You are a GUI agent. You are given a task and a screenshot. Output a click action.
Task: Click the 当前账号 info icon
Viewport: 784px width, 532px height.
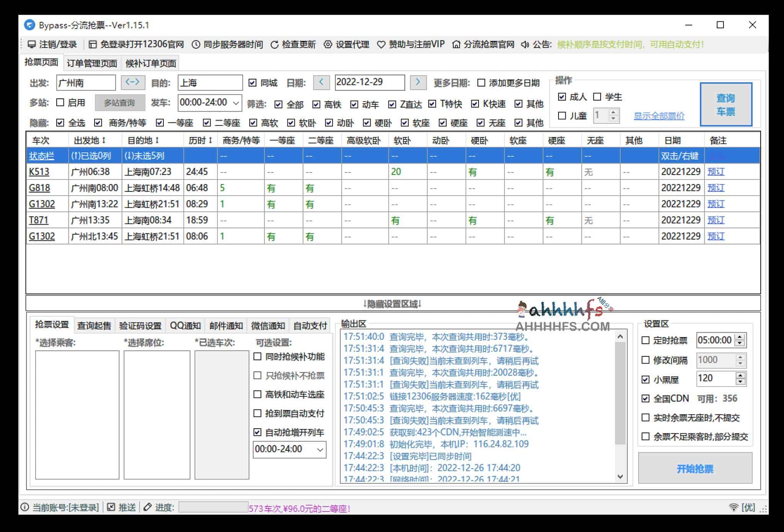(25, 508)
